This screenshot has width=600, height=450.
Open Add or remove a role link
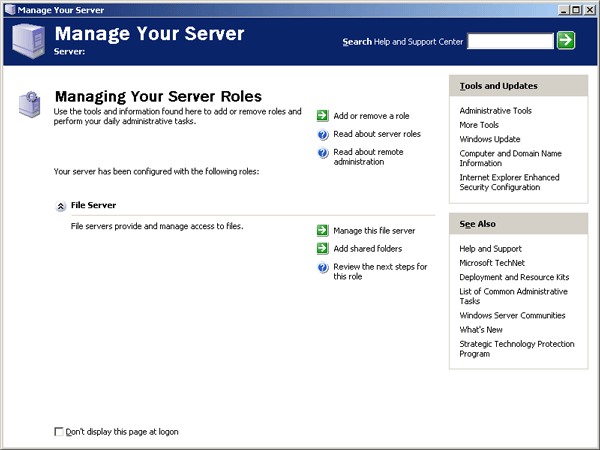tap(371, 116)
